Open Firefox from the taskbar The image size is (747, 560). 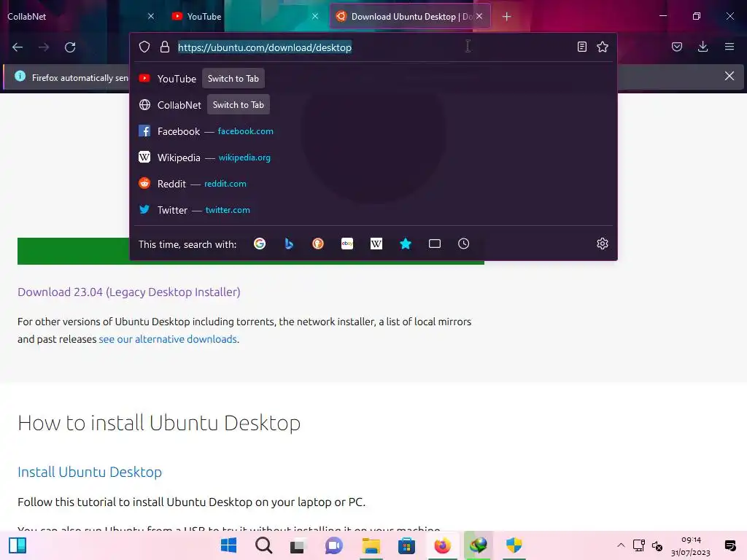pos(442,545)
